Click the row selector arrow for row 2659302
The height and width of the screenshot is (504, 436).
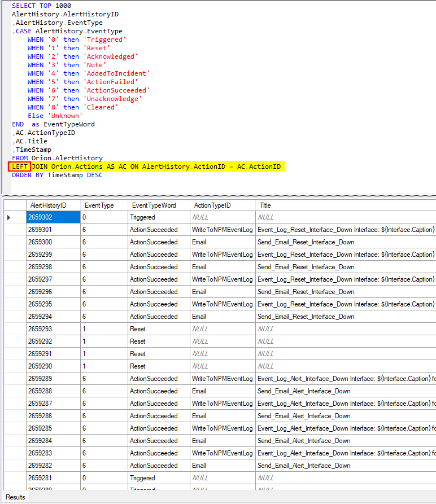point(9,218)
